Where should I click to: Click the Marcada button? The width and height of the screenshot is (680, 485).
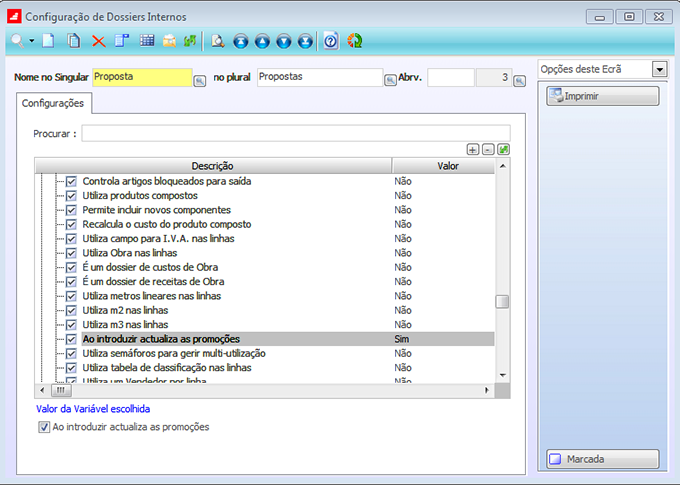tap(603, 459)
